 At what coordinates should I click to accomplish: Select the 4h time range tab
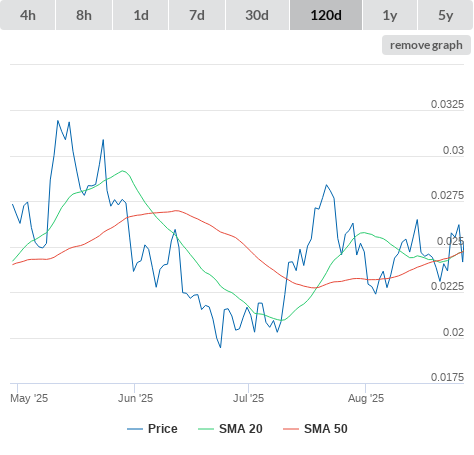(x=28, y=15)
